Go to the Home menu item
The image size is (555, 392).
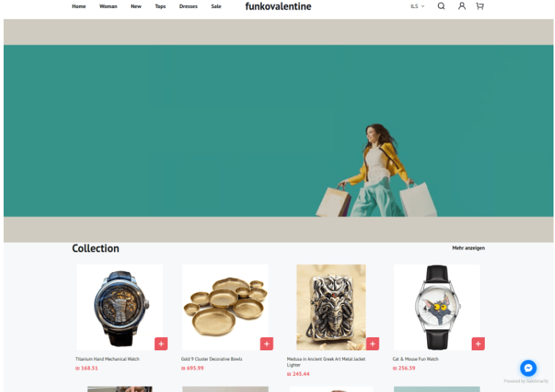click(79, 6)
